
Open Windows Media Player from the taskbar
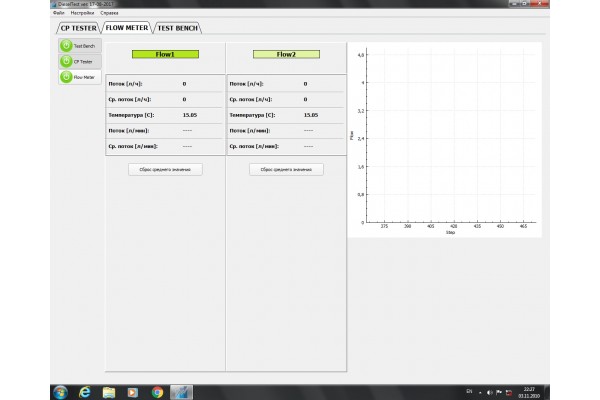pyautogui.click(x=133, y=391)
